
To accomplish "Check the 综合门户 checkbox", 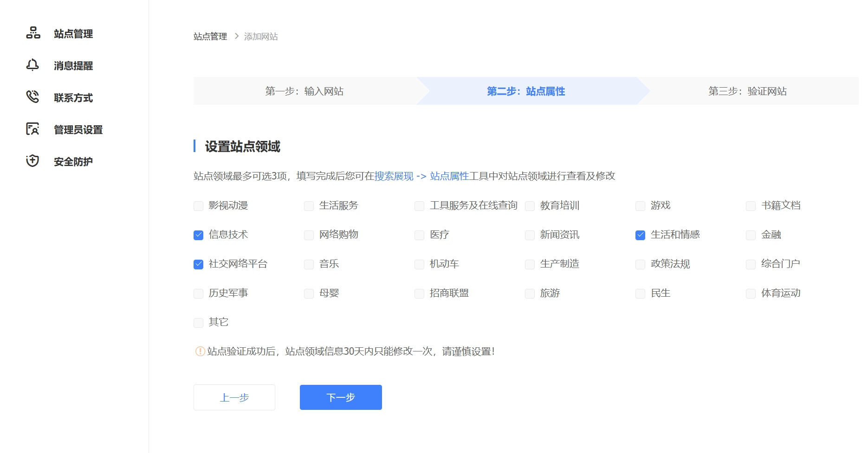I will [x=751, y=264].
